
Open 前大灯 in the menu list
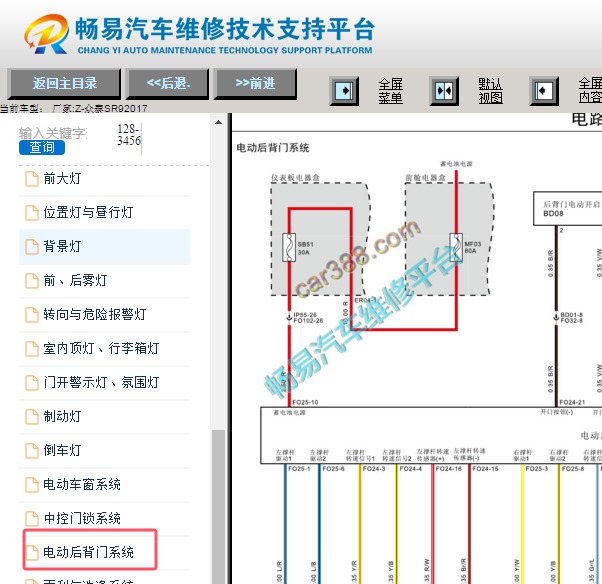pos(62,179)
